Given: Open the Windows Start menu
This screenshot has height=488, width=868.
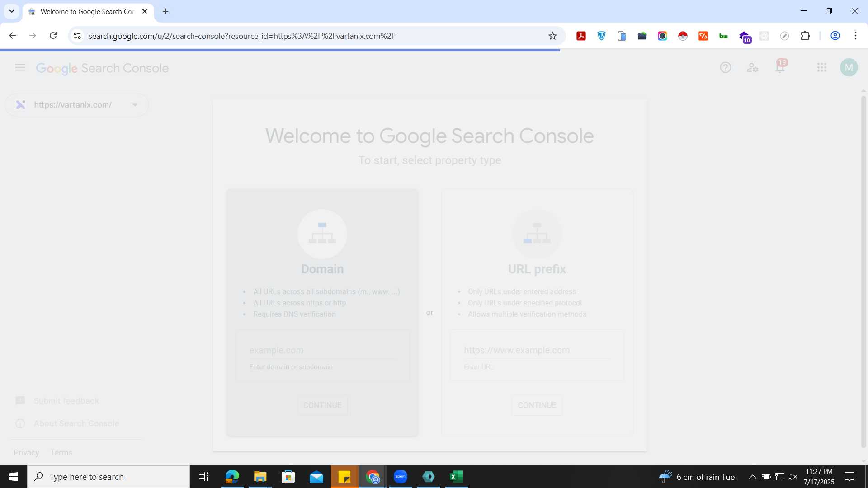Looking at the screenshot, I should 14,477.
